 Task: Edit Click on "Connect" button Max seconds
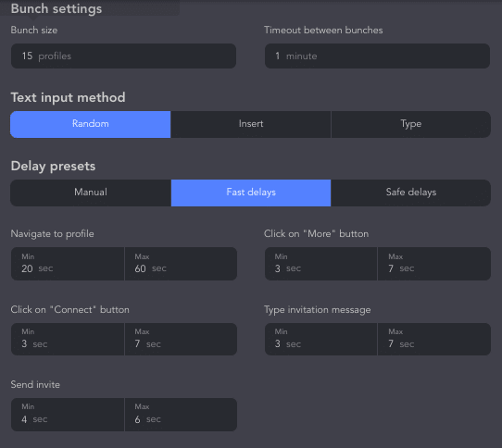coord(181,339)
